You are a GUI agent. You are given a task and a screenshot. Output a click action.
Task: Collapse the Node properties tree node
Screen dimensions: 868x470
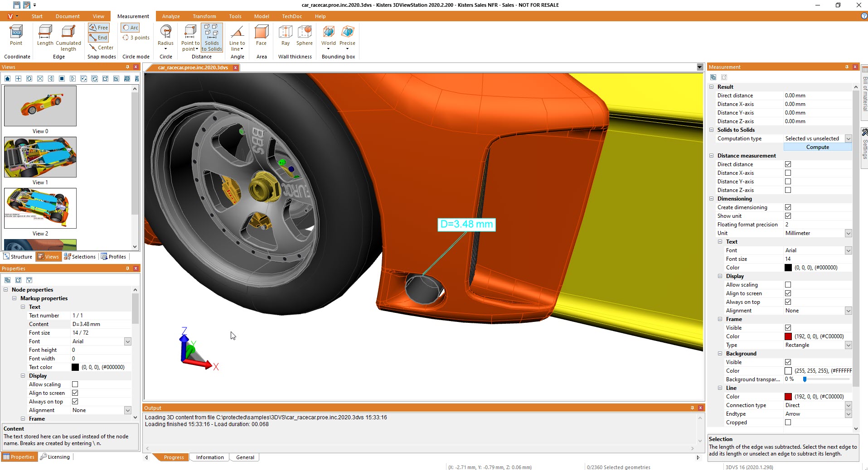6,290
